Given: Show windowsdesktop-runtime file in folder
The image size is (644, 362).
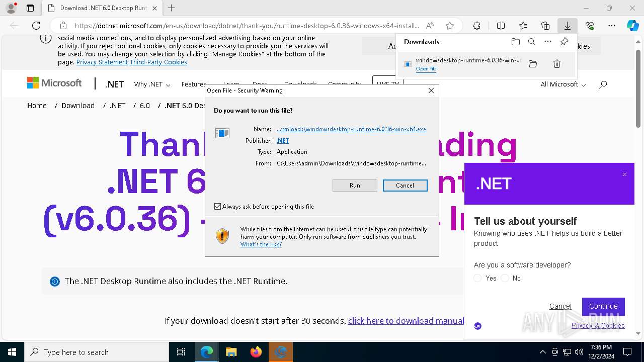Looking at the screenshot, I should click(533, 64).
